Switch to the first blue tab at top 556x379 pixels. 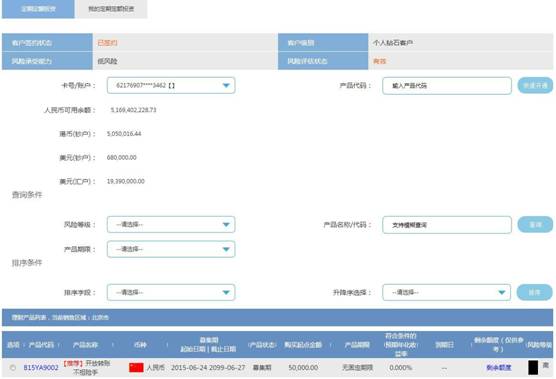coord(38,9)
